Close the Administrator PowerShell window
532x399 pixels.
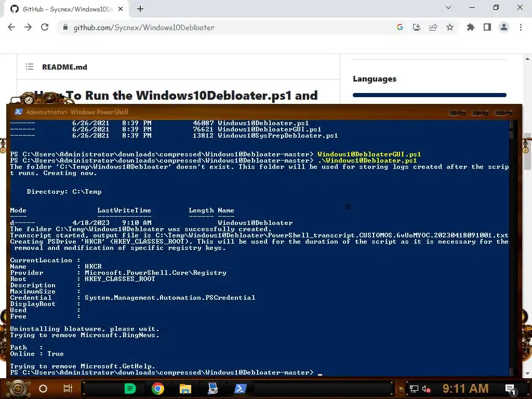point(504,113)
